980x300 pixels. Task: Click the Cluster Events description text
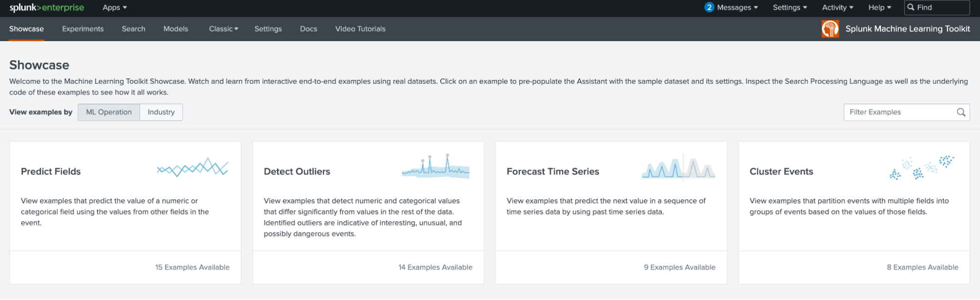point(849,206)
